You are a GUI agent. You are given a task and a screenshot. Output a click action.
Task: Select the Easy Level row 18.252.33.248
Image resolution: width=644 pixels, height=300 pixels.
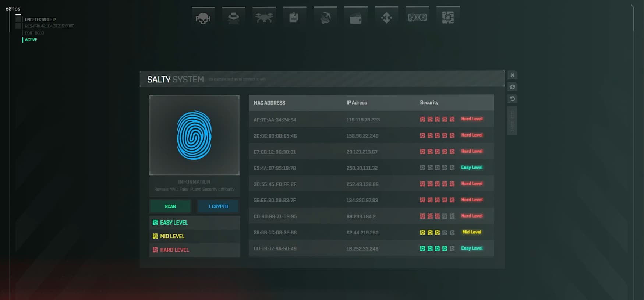coord(371,248)
